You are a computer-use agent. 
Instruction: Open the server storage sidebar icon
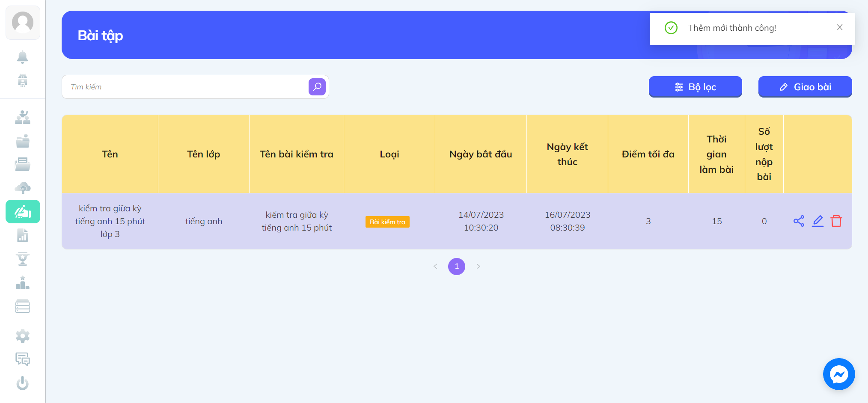pos(23,306)
